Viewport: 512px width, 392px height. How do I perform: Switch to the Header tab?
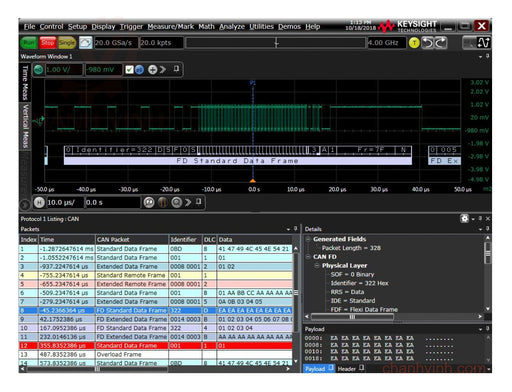pyautogui.click(x=351, y=369)
